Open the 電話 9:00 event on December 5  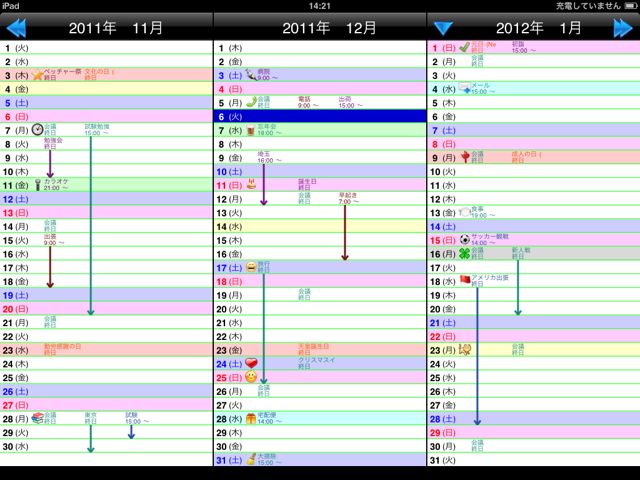[308, 102]
